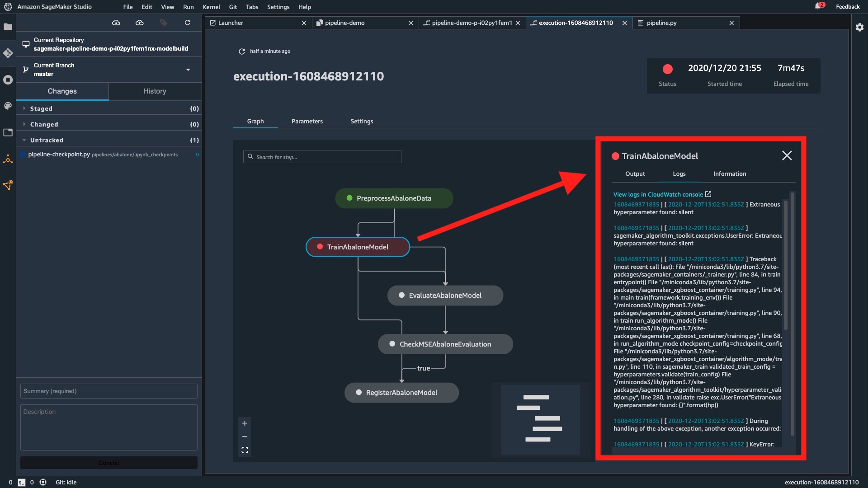Open the Current Branch dropdown
868x488 pixels.
[x=188, y=70]
